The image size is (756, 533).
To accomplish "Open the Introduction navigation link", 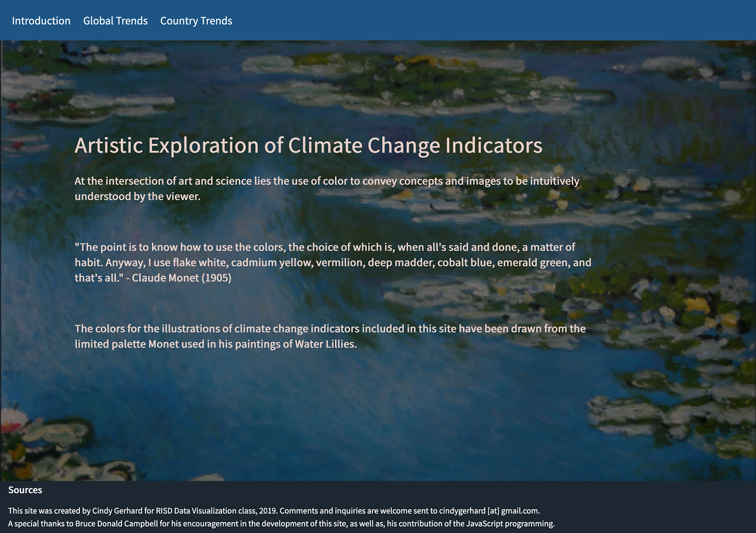I will point(41,21).
